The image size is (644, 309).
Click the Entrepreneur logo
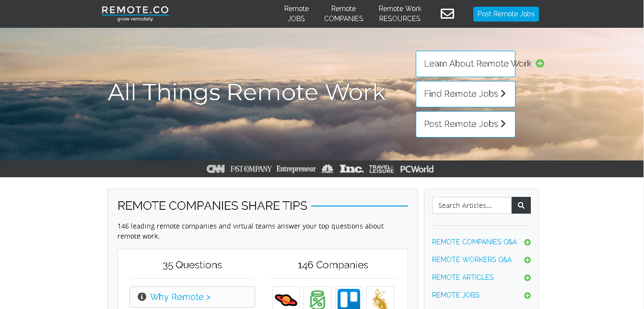296,169
